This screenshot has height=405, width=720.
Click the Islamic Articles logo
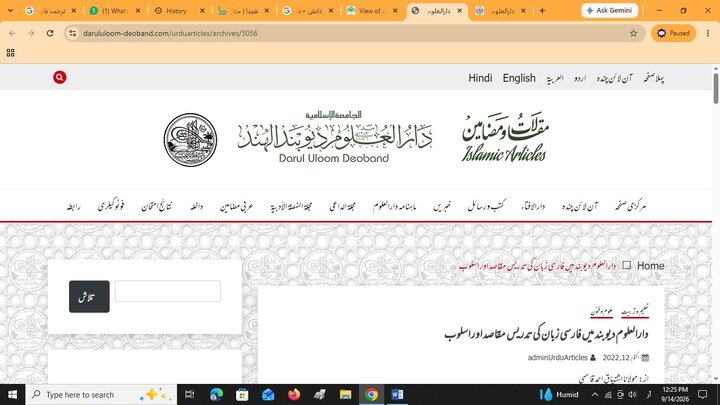(x=505, y=137)
